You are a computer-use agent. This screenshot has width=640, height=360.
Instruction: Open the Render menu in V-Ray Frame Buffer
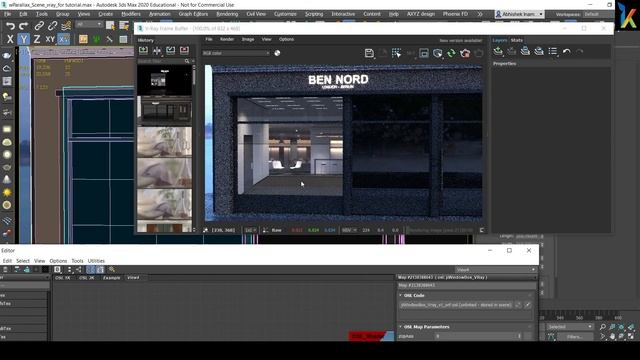[227, 40]
